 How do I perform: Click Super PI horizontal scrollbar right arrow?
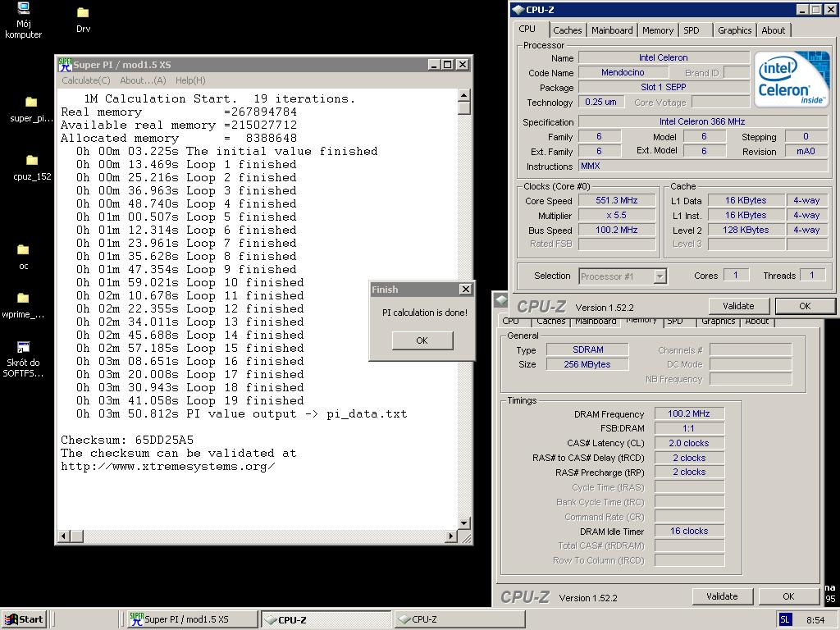tap(451, 536)
